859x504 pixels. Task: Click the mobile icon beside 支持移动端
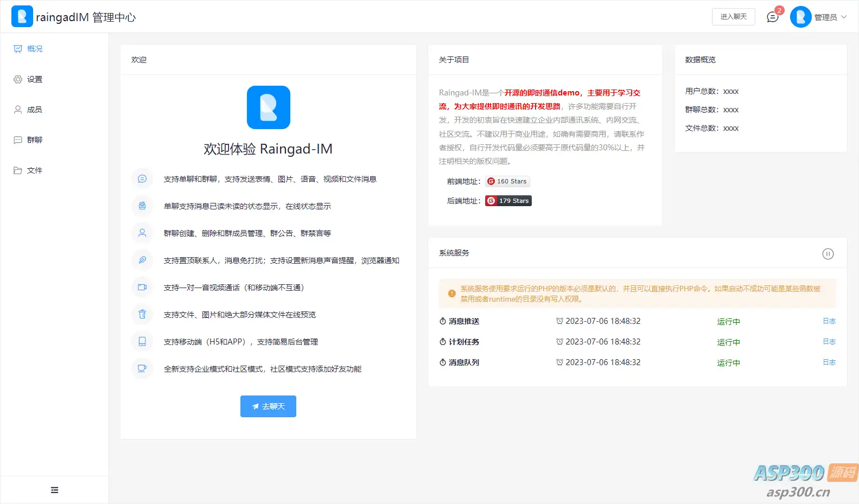(x=142, y=341)
